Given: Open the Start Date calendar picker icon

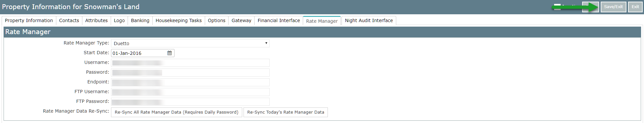Looking at the screenshot, I should pos(169,53).
